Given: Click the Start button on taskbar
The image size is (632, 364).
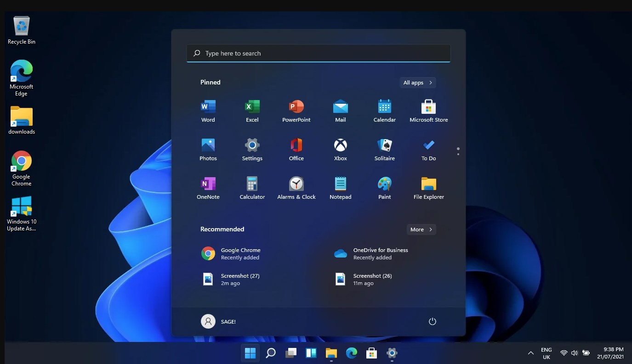Looking at the screenshot, I should (x=250, y=353).
